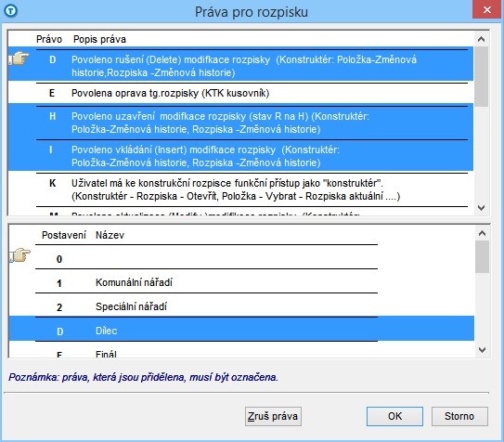Viewport: 504px width, 442px height.
Task: Select the Finál row
Action: tap(241, 352)
